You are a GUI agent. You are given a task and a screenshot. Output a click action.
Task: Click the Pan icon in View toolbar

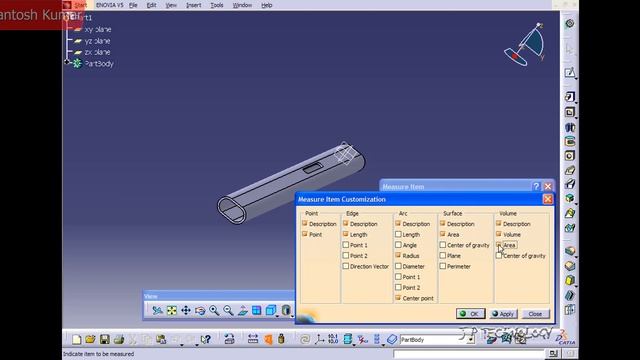tap(186, 311)
